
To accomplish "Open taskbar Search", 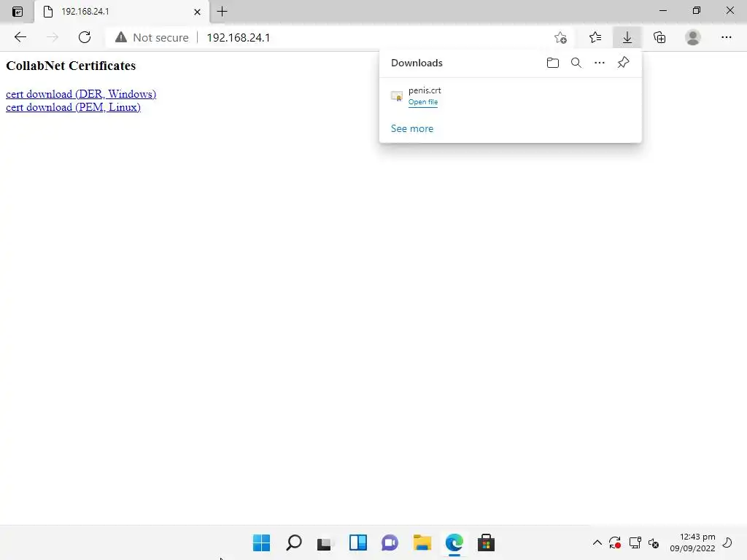I will point(293,542).
